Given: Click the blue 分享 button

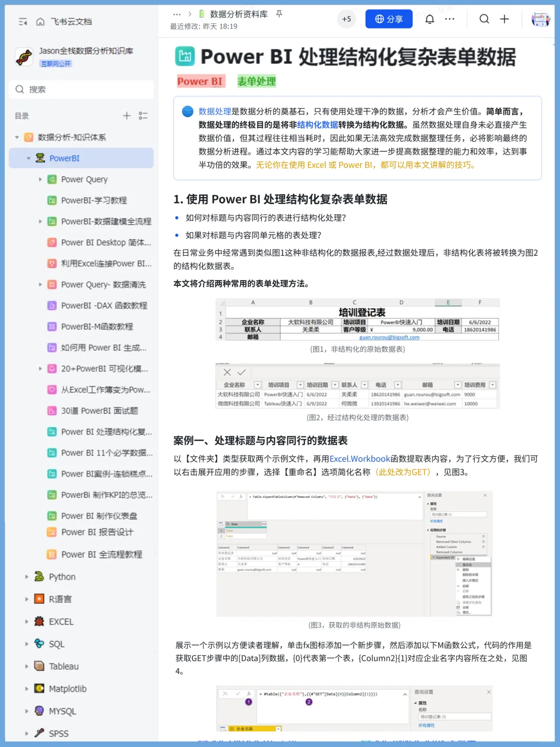Looking at the screenshot, I should (389, 19).
